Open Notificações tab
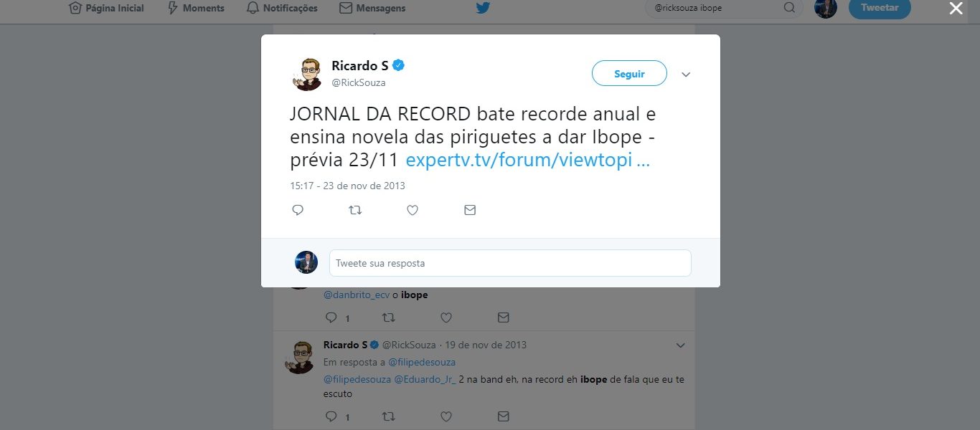980x430 pixels. [281, 8]
